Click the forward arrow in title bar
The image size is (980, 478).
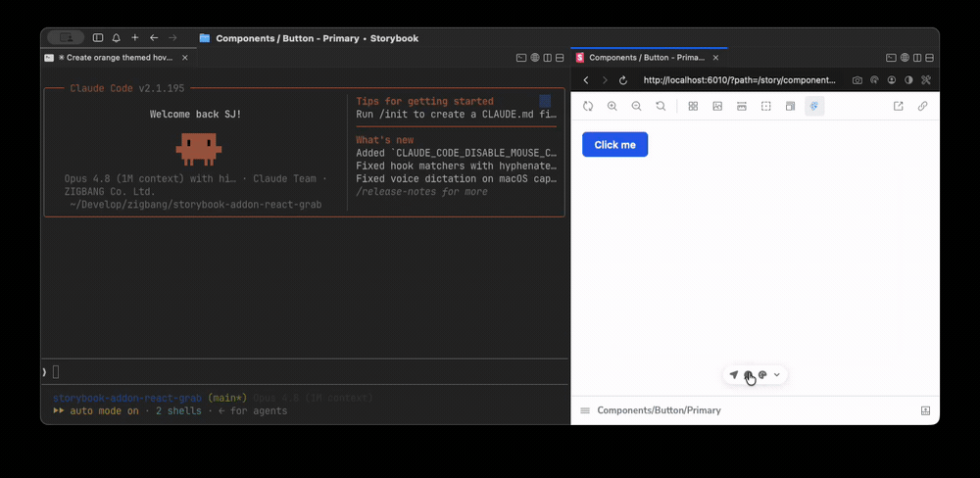coord(172,37)
